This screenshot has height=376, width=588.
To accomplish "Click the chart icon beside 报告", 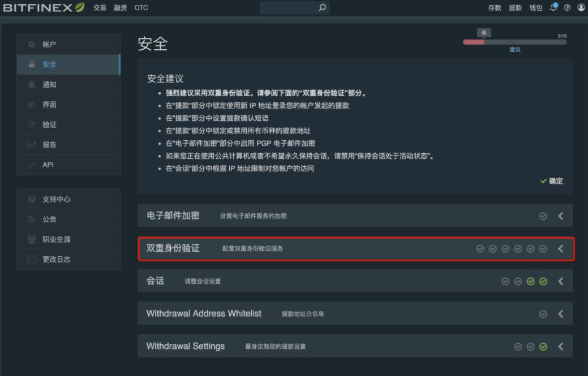I will [x=32, y=145].
